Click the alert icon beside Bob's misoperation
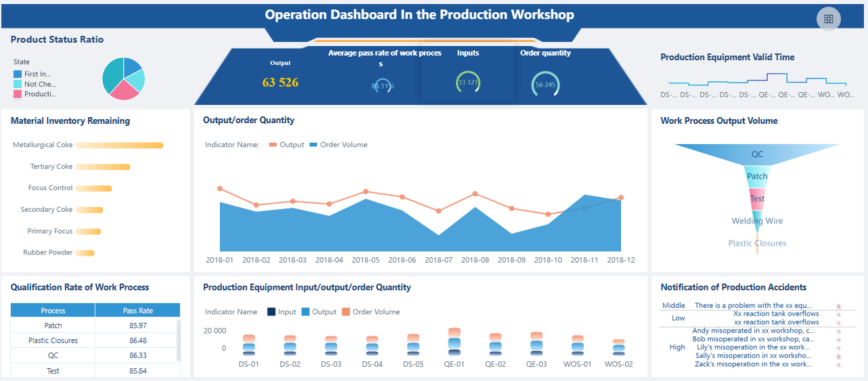 click(x=839, y=339)
